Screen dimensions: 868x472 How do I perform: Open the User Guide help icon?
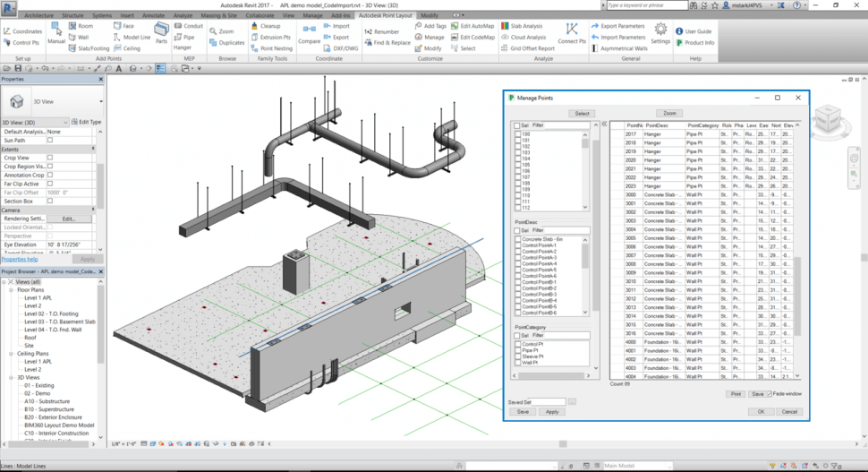tap(679, 31)
